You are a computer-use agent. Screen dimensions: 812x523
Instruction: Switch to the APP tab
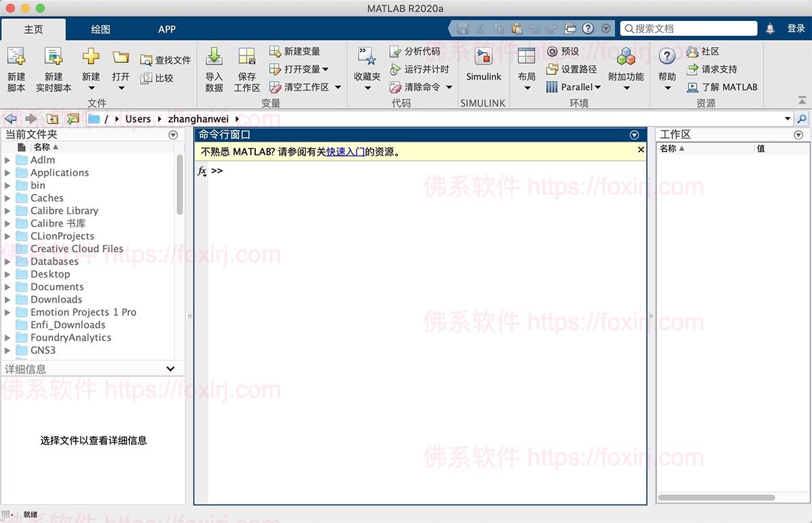pos(166,29)
